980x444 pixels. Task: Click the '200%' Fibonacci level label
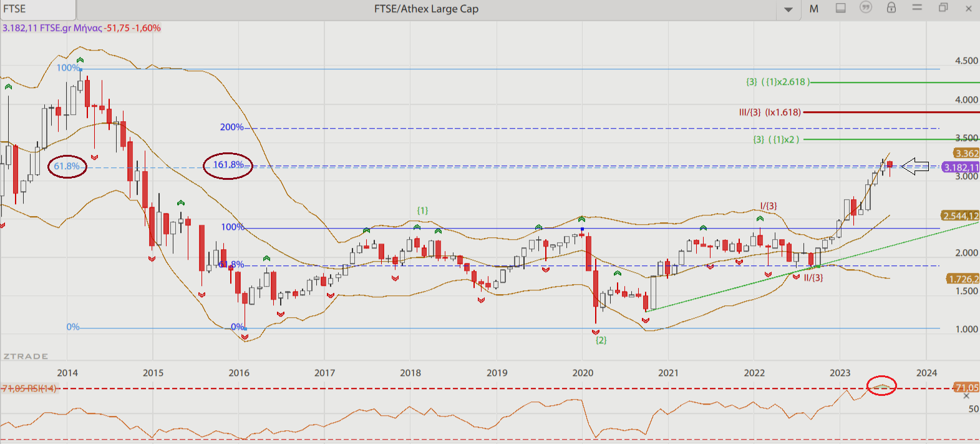(231, 127)
